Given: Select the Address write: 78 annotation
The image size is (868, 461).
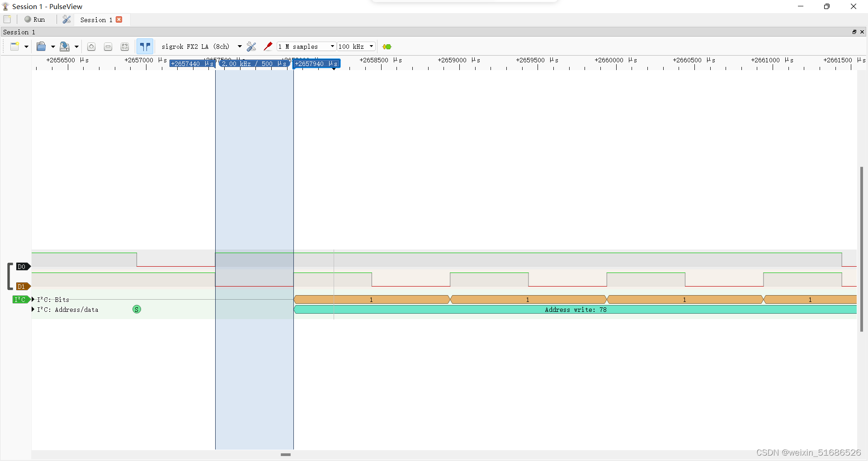Looking at the screenshot, I should point(575,310).
